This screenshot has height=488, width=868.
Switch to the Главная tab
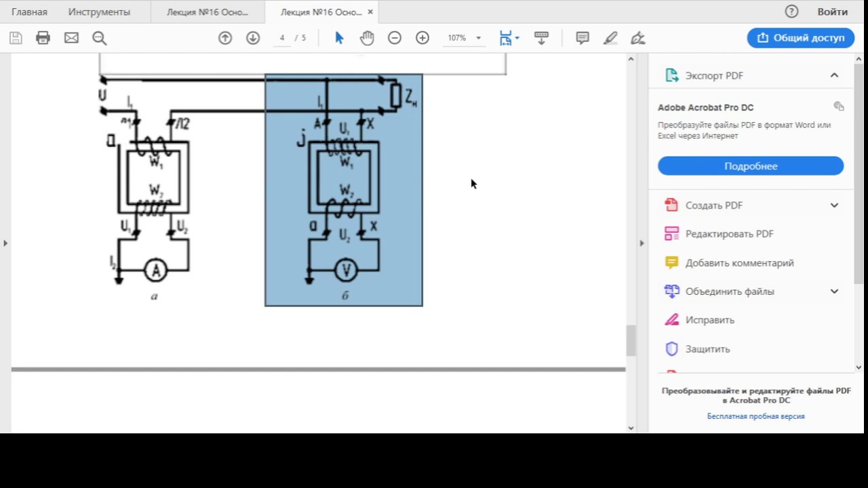click(30, 12)
